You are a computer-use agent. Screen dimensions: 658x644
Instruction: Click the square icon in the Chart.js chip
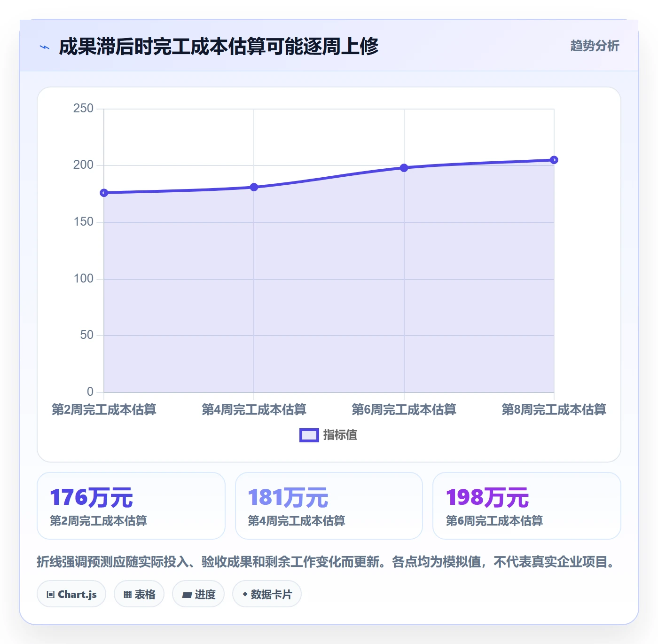click(x=51, y=595)
